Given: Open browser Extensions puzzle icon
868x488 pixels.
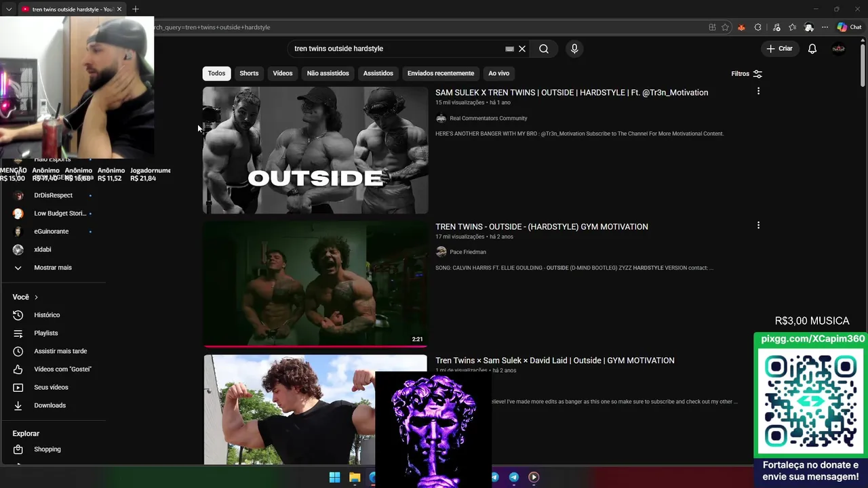Looking at the screenshot, I should 758,27.
